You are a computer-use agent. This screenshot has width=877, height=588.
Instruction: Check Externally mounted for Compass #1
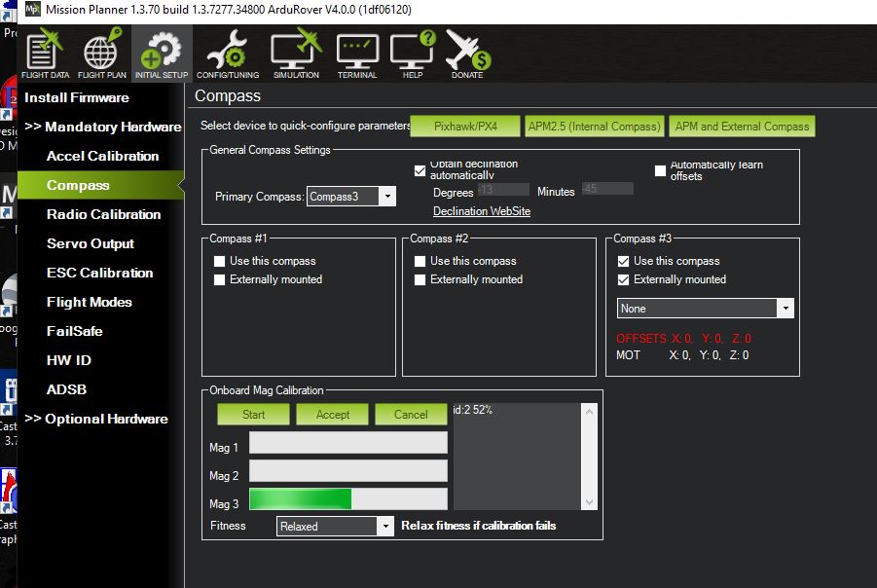click(x=219, y=279)
